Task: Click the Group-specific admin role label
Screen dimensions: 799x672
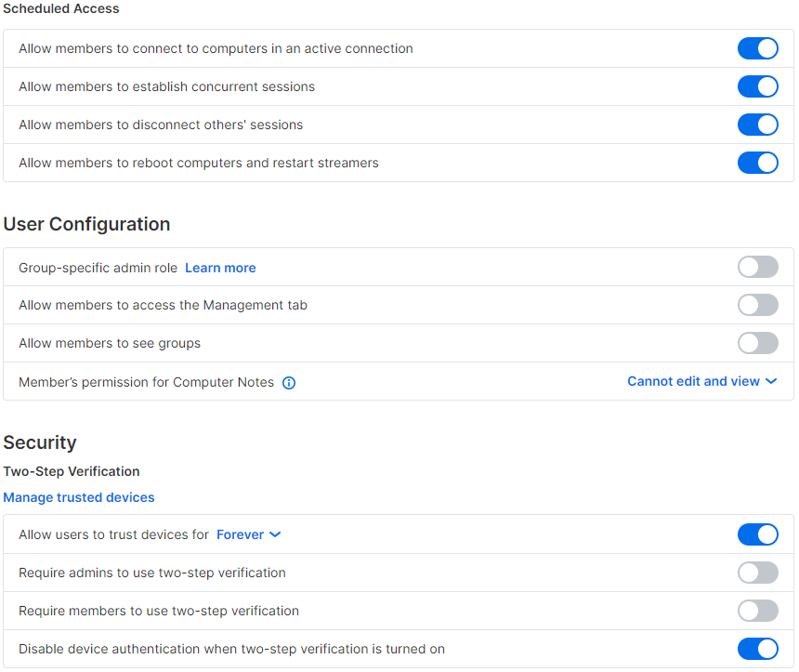Action: [98, 268]
